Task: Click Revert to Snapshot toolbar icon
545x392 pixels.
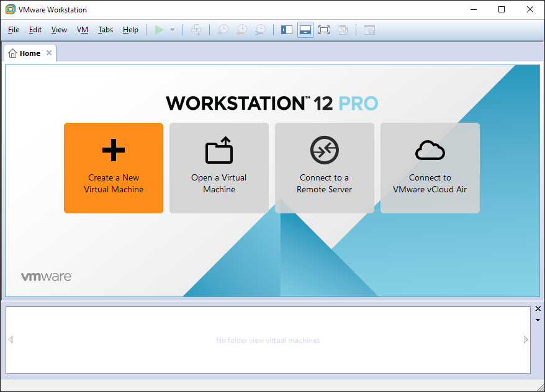Action: [241, 30]
